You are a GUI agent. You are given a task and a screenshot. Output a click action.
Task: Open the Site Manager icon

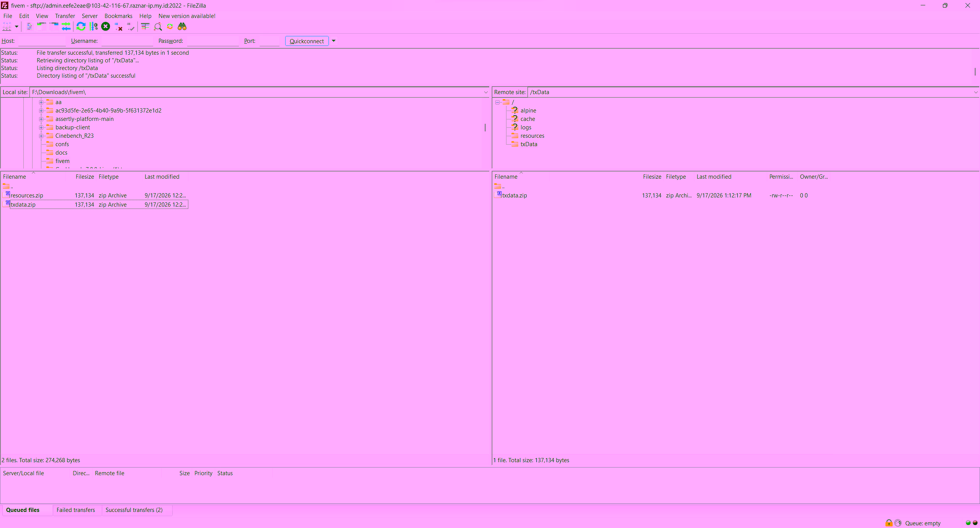(7, 26)
